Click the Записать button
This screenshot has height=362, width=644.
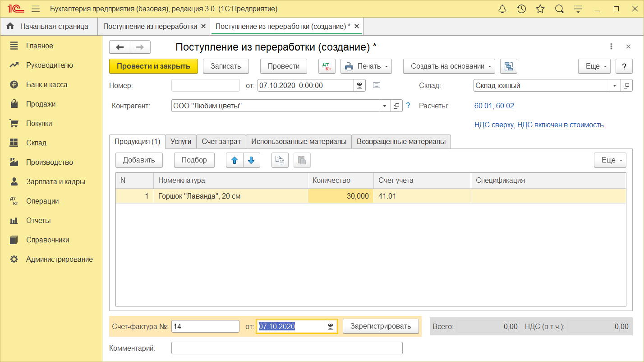tap(226, 66)
